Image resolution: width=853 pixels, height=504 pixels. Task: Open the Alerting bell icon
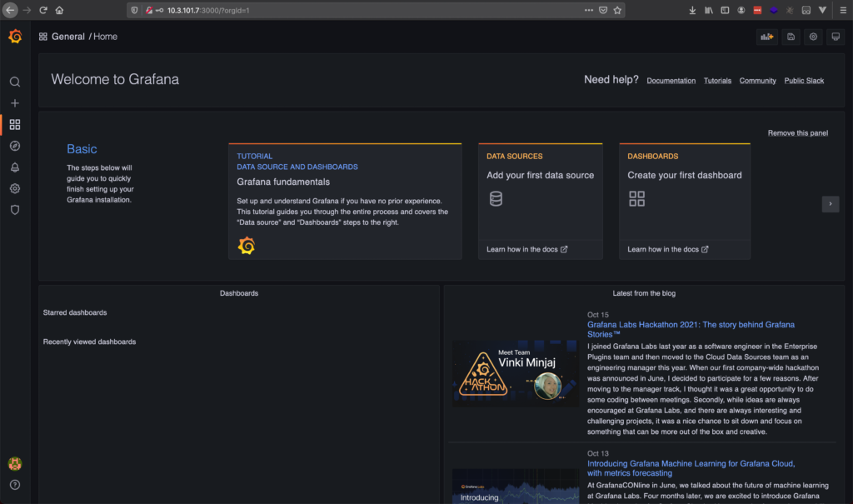click(x=15, y=167)
